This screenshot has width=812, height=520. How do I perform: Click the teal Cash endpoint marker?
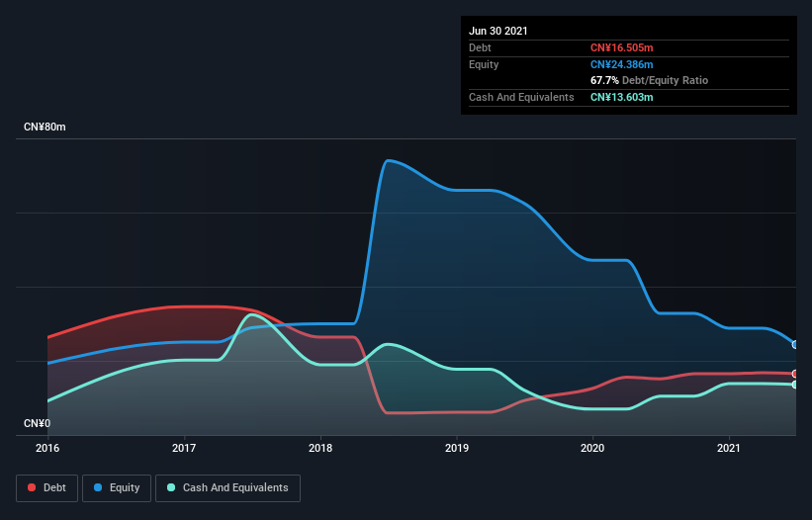pyautogui.click(x=795, y=385)
